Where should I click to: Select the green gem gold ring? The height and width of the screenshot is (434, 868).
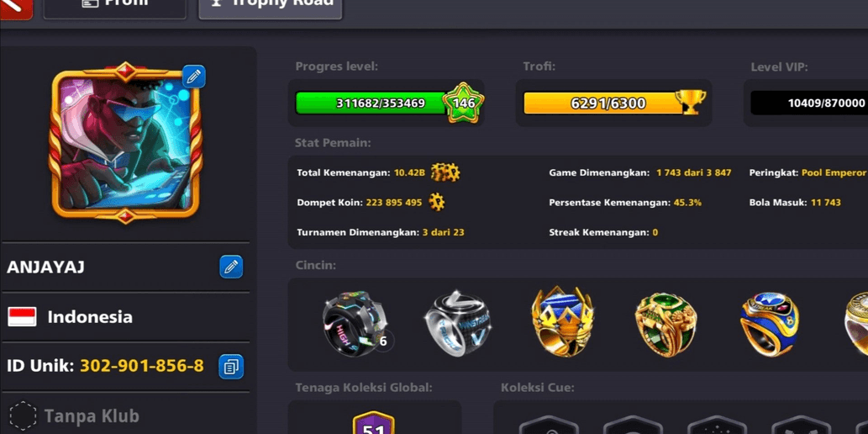tap(665, 325)
